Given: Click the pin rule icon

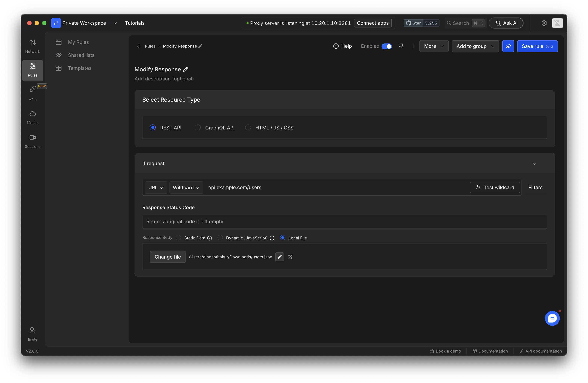Looking at the screenshot, I should click(401, 46).
